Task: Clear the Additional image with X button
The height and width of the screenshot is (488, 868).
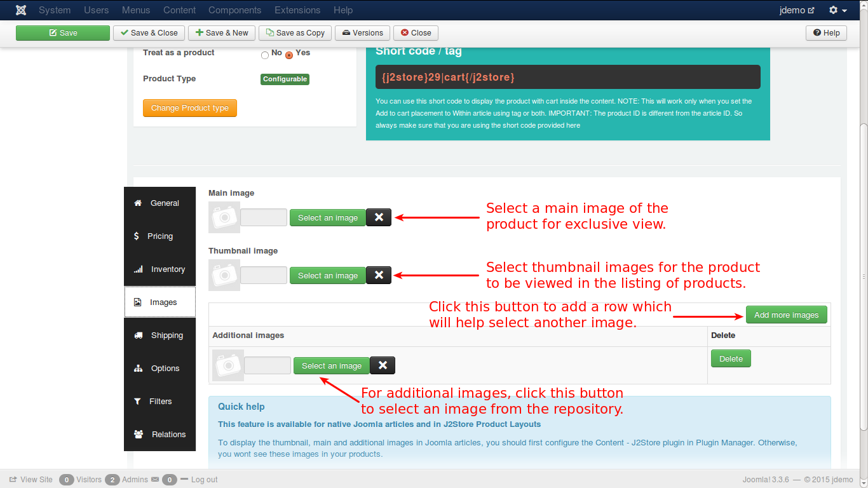Action: pos(383,365)
